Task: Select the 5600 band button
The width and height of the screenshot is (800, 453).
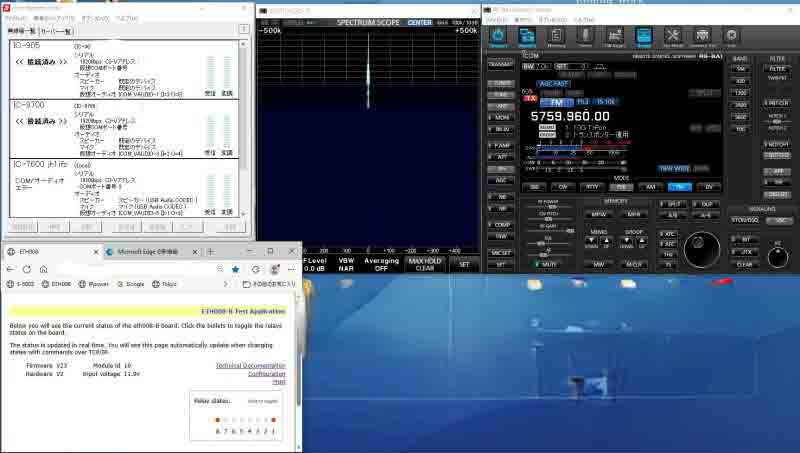Action: tap(741, 117)
